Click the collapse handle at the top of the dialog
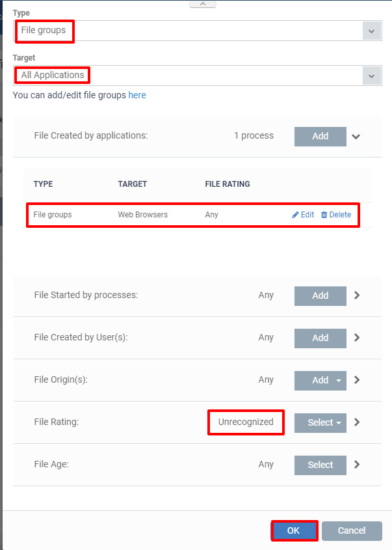The image size is (392, 550). point(203,4)
